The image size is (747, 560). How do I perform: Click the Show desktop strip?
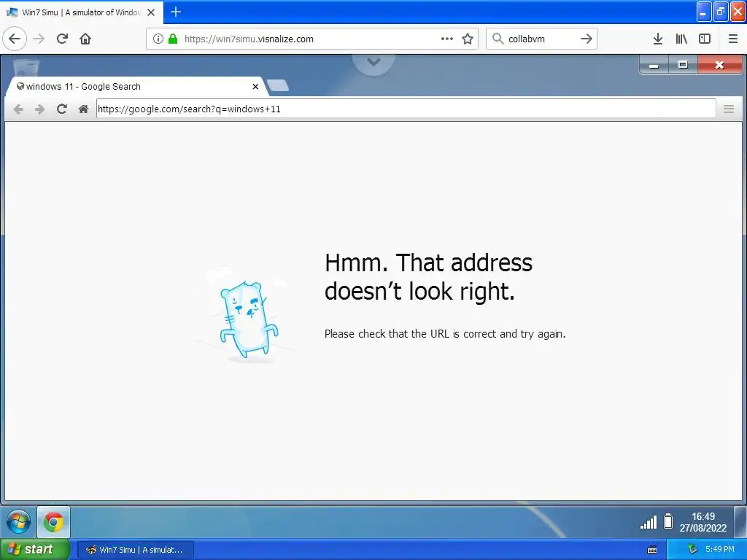[x=740, y=522]
